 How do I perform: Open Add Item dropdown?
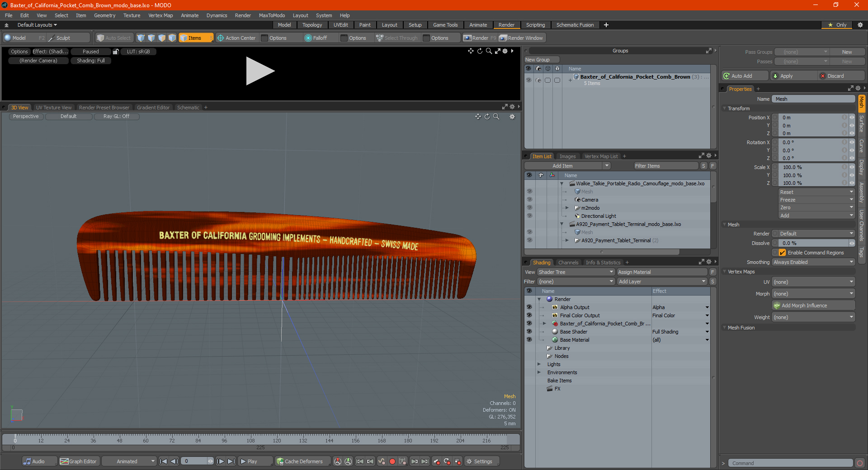coord(567,166)
